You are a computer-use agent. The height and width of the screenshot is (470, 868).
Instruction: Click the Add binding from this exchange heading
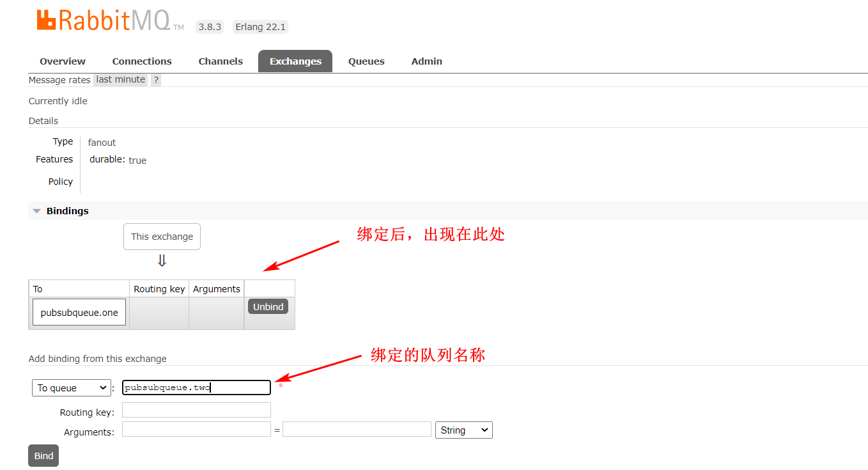pos(98,359)
